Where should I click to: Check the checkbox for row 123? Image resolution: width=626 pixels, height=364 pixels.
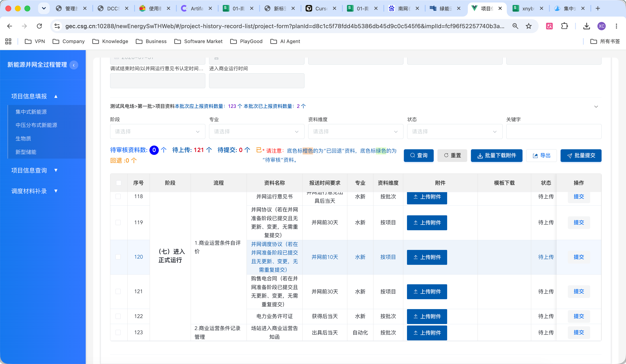[118, 332]
